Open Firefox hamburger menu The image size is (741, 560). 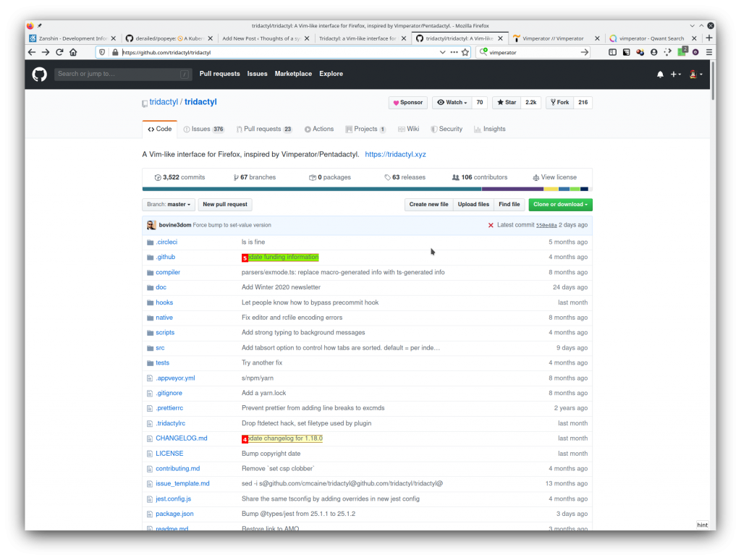(709, 53)
